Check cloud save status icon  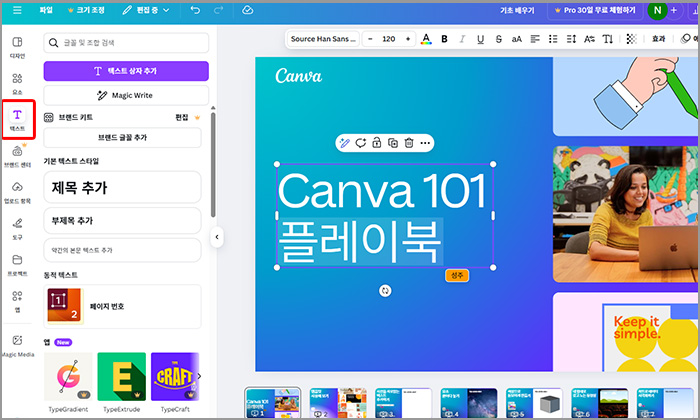(248, 10)
